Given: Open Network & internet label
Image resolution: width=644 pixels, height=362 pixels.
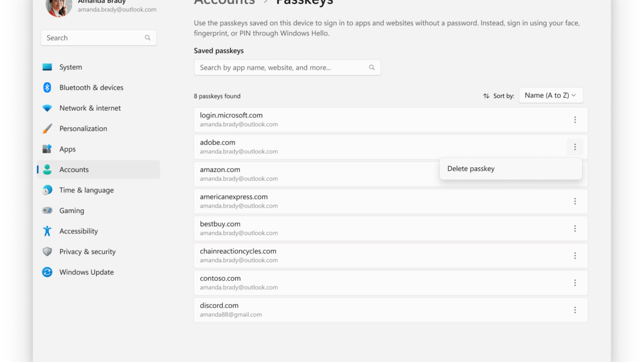Looking at the screenshot, I should (90, 108).
